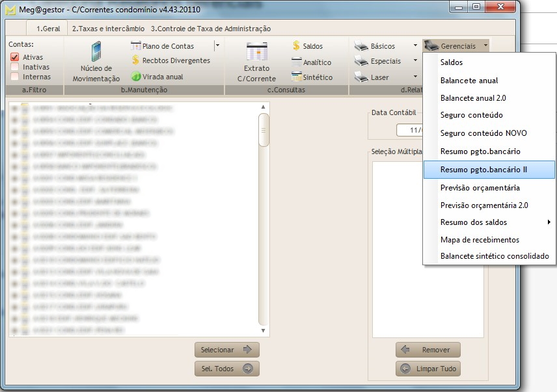
Task: Enable the Inativas accounts checkbox
Action: click(x=15, y=67)
